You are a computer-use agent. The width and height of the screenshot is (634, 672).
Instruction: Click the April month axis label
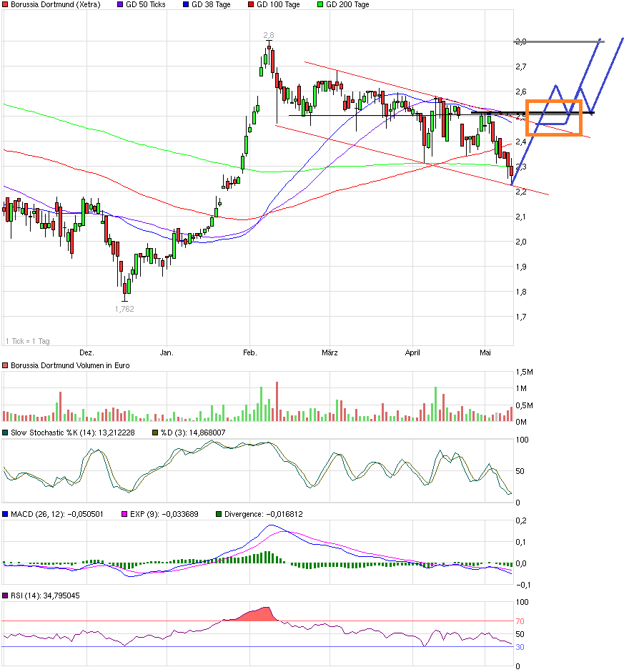pos(412,352)
